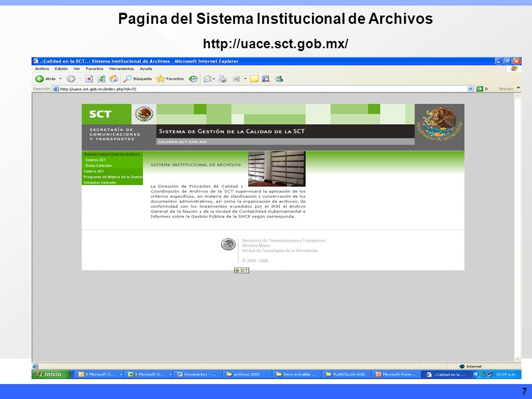Stop page loading with red X icon
This screenshot has width=532, height=399.
(89, 79)
